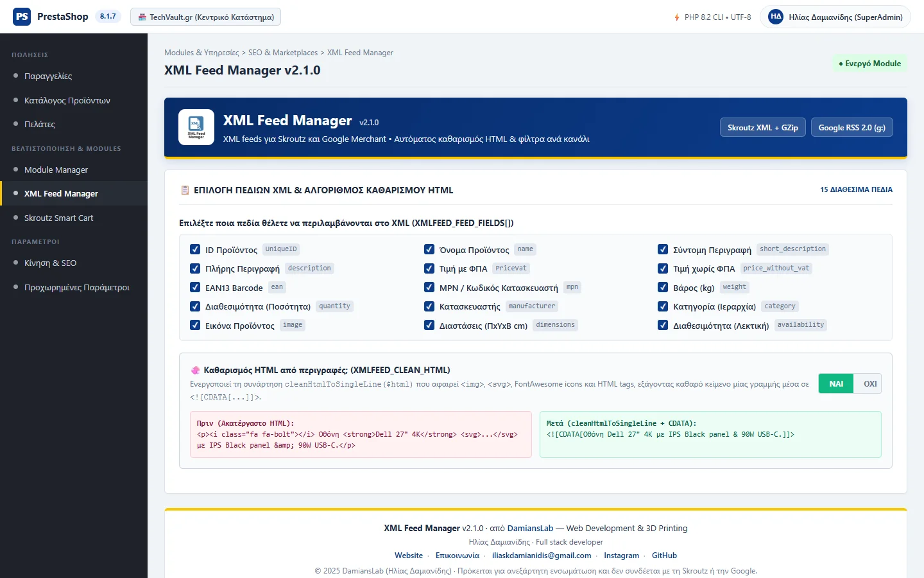Uncheck Εικόνα Προϊόντος checkbox
The height and width of the screenshot is (578, 924).
tap(195, 326)
